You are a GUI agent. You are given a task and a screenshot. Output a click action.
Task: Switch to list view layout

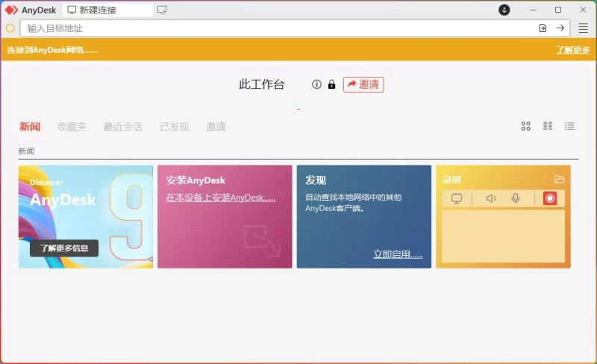(569, 126)
